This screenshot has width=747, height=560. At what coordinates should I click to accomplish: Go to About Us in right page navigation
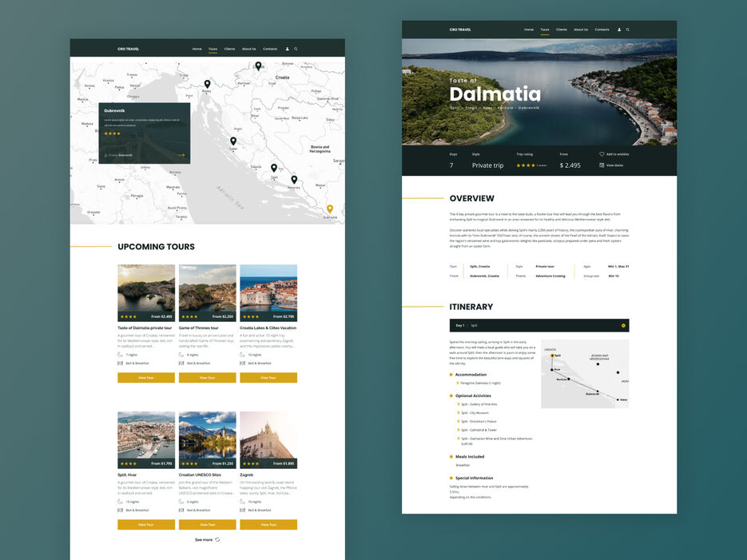pyautogui.click(x=581, y=30)
